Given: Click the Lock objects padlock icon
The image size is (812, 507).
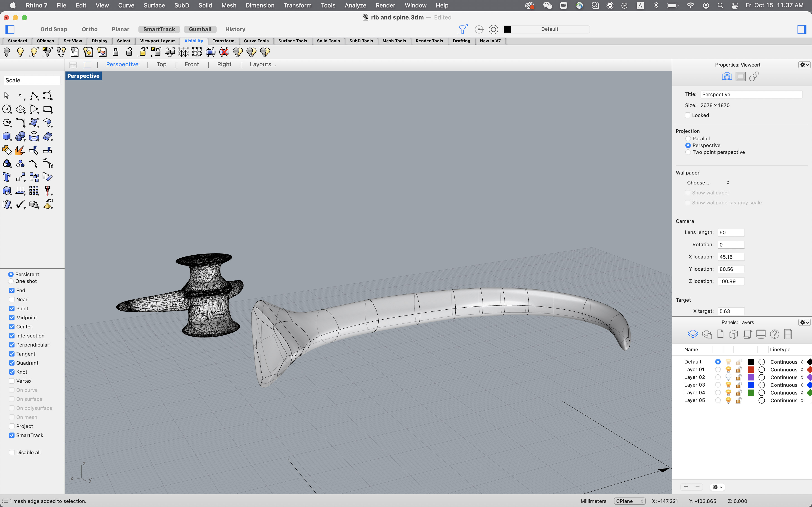Looking at the screenshot, I should (115, 52).
